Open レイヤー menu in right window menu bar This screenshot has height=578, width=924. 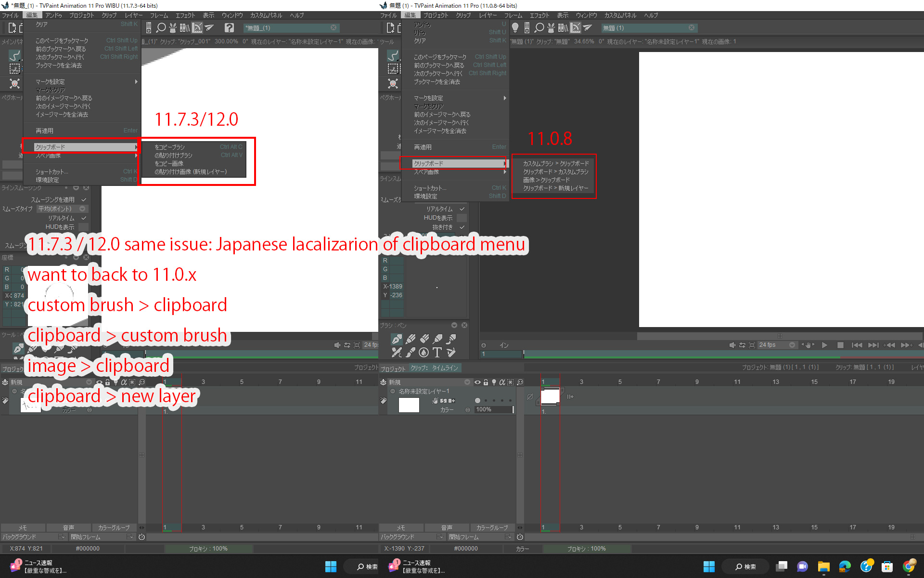[x=488, y=15]
